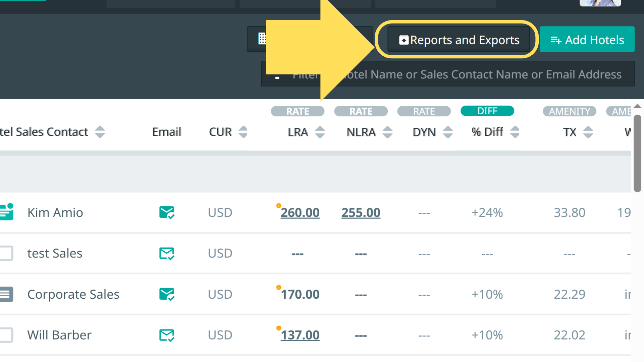
Task: Click the table vertical scrollbar
Action: point(637,154)
